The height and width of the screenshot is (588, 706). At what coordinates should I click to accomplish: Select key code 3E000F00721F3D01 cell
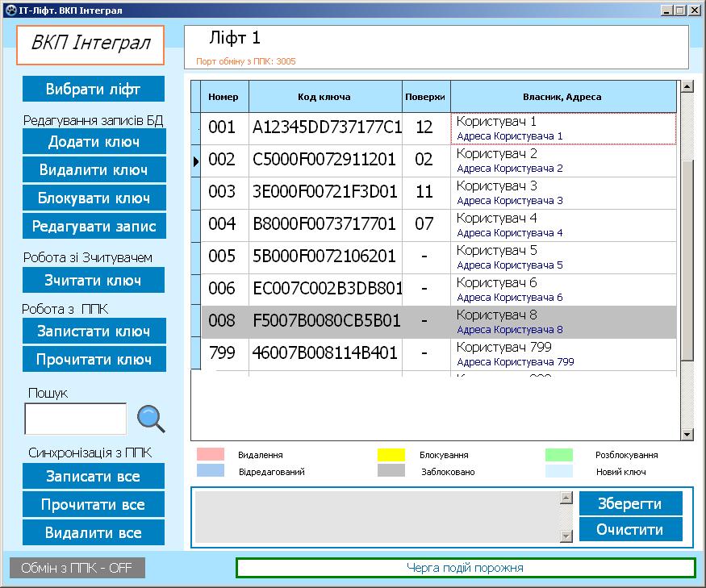coord(325,193)
